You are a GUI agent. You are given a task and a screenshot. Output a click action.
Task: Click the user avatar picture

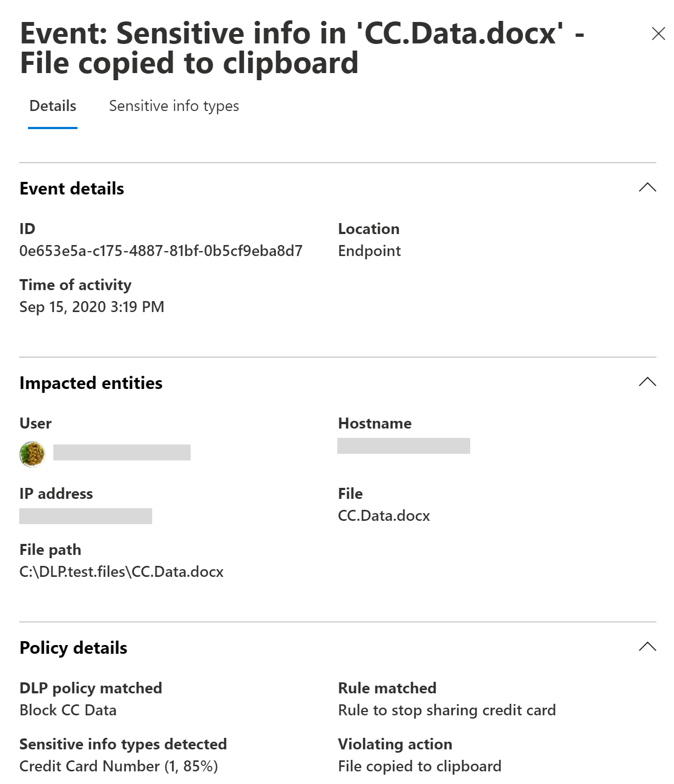point(32,454)
